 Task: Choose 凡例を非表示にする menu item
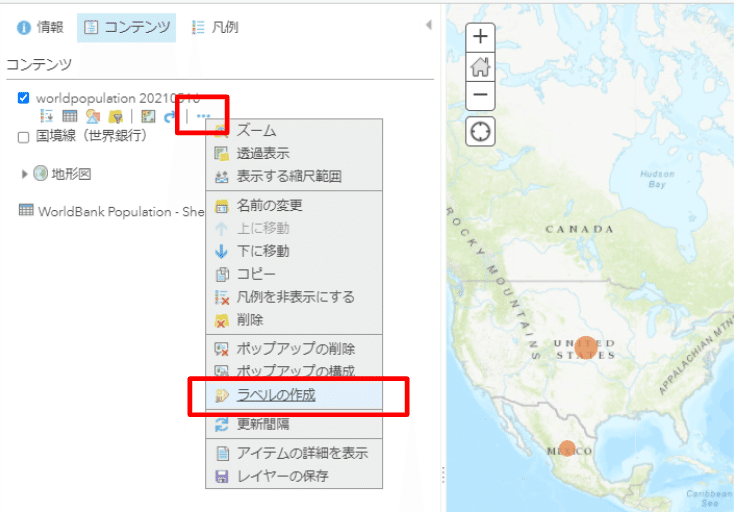pos(294,297)
